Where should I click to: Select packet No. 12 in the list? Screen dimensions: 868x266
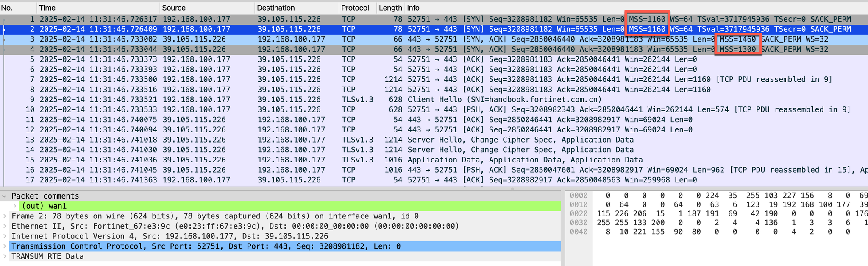(434, 130)
